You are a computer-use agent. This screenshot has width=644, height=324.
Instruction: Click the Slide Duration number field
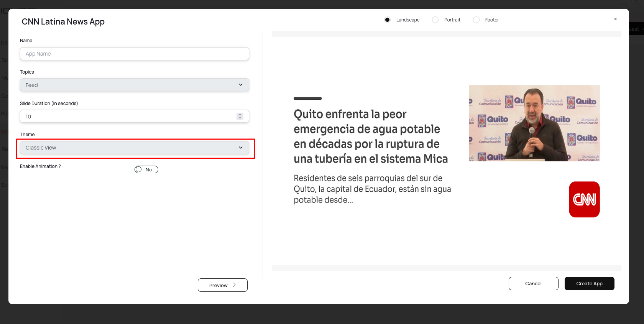[x=135, y=117]
